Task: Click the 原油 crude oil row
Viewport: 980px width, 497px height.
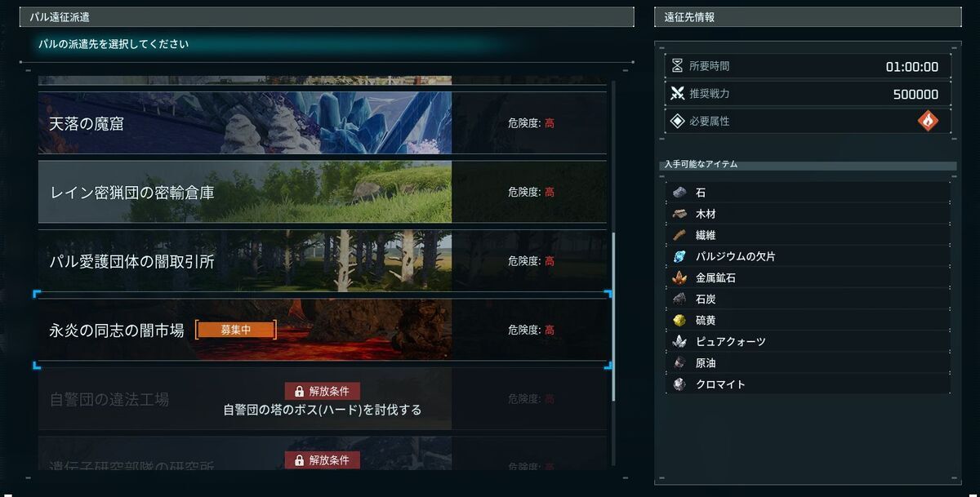Action: (808, 362)
